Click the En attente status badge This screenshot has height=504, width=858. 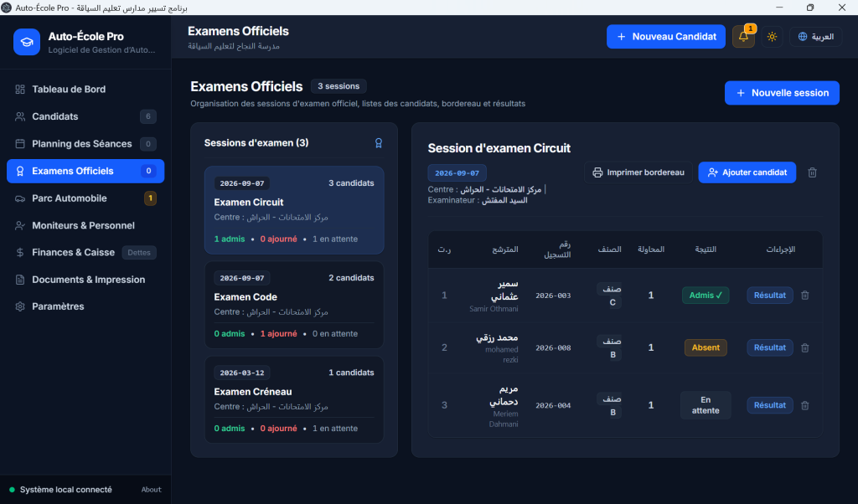coord(706,405)
